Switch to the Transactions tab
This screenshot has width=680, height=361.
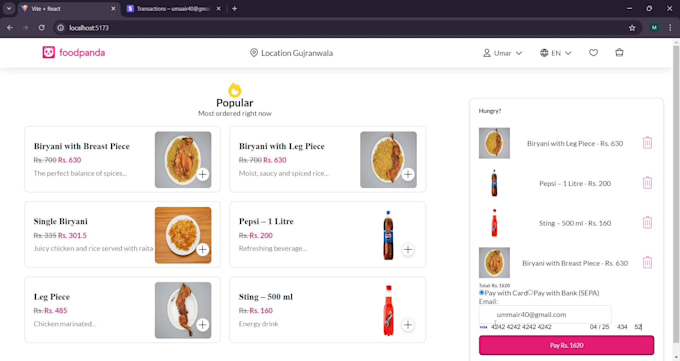pyautogui.click(x=173, y=9)
